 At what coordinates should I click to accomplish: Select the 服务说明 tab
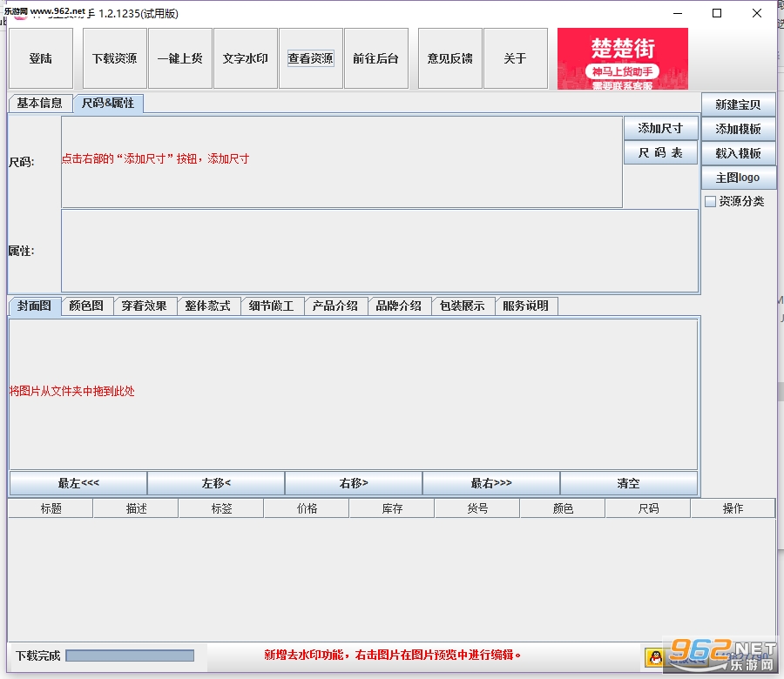[x=526, y=306]
